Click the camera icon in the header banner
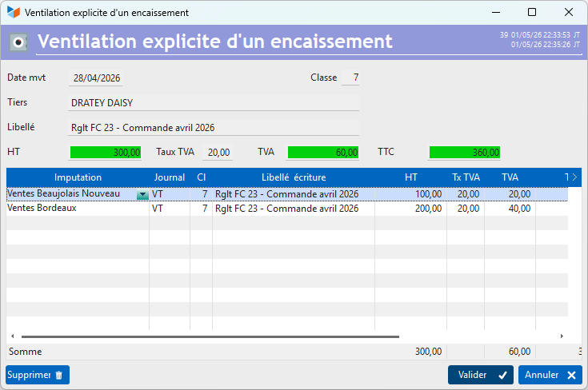 (x=18, y=42)
